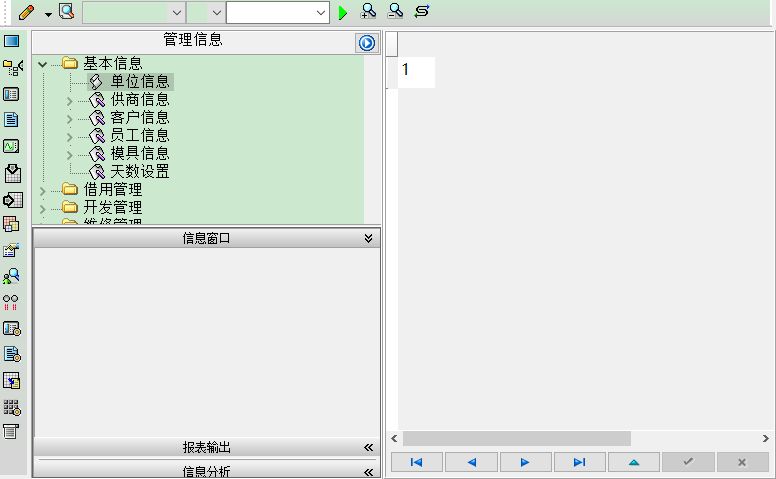
Task: Click the document preview magnifier icon
Action: [x=66, y=11]
